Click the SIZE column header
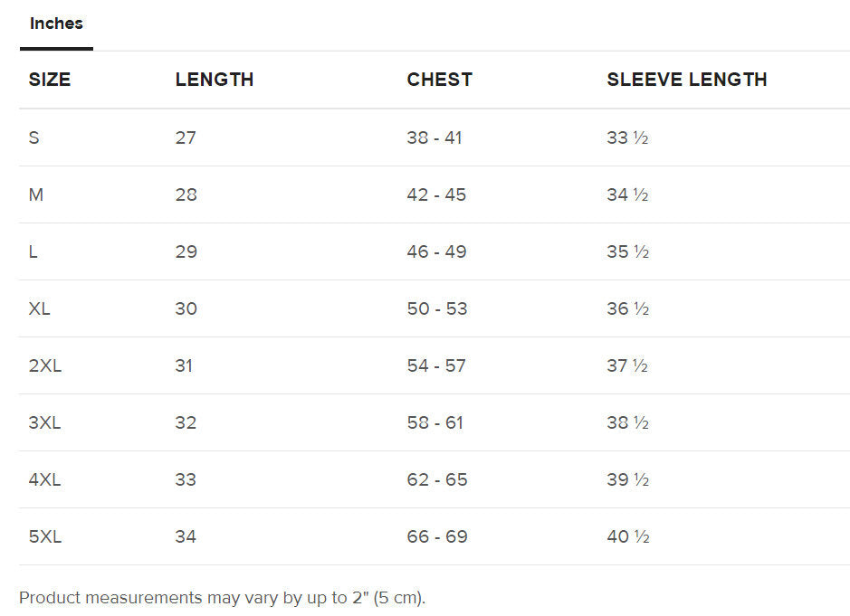Screen dimensions: 850x616 [50, 80]
